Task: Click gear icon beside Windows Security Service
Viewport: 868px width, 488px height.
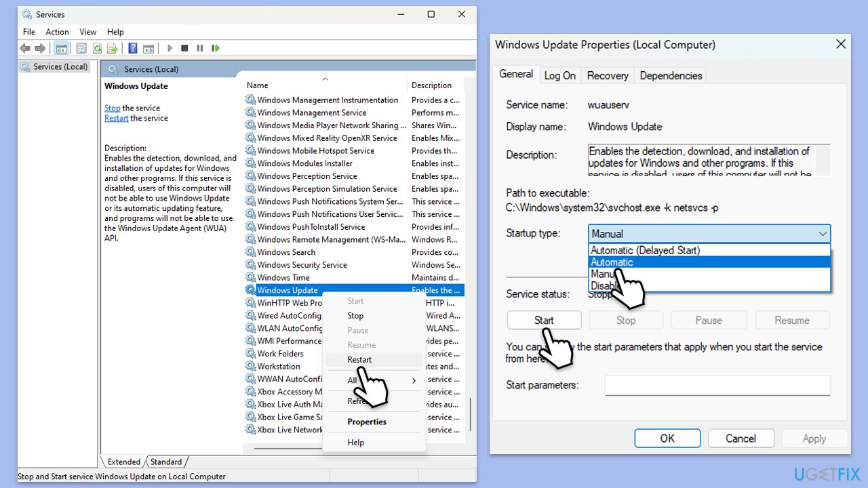Action: click(x=251, y=265)
